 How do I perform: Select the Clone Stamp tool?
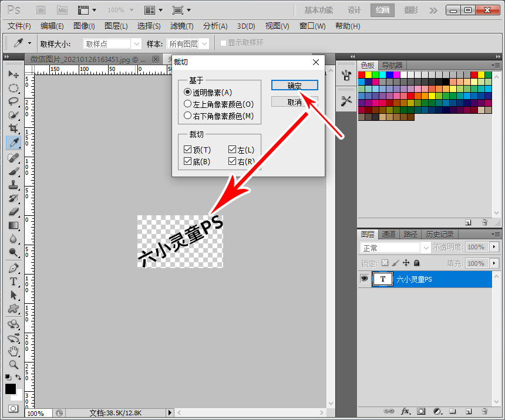click(x=13, y=185)
